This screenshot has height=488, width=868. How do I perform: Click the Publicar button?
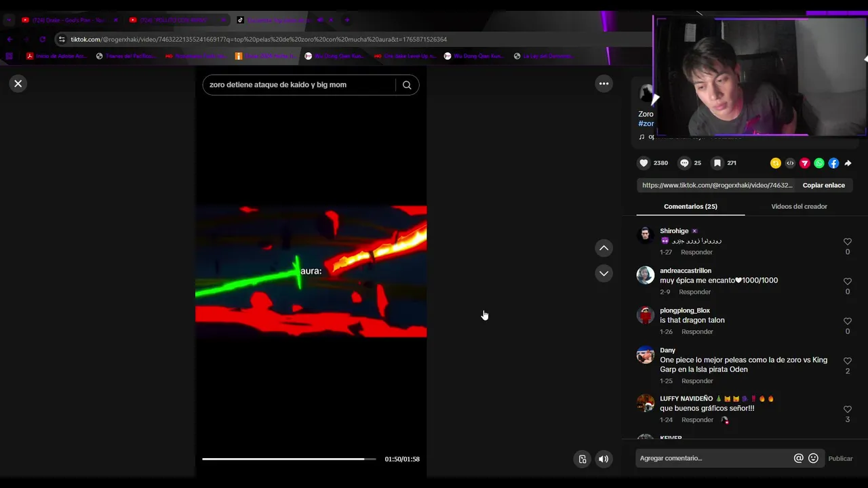[840, 458]
